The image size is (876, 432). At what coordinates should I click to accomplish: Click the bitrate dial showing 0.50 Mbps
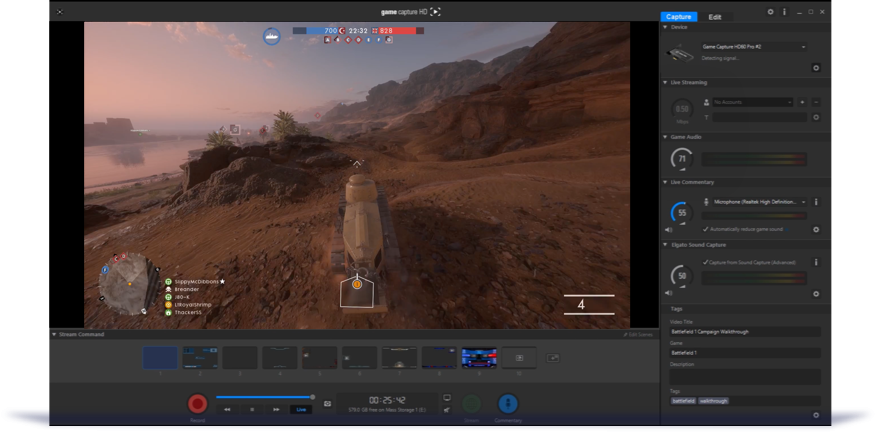[682, 110]
